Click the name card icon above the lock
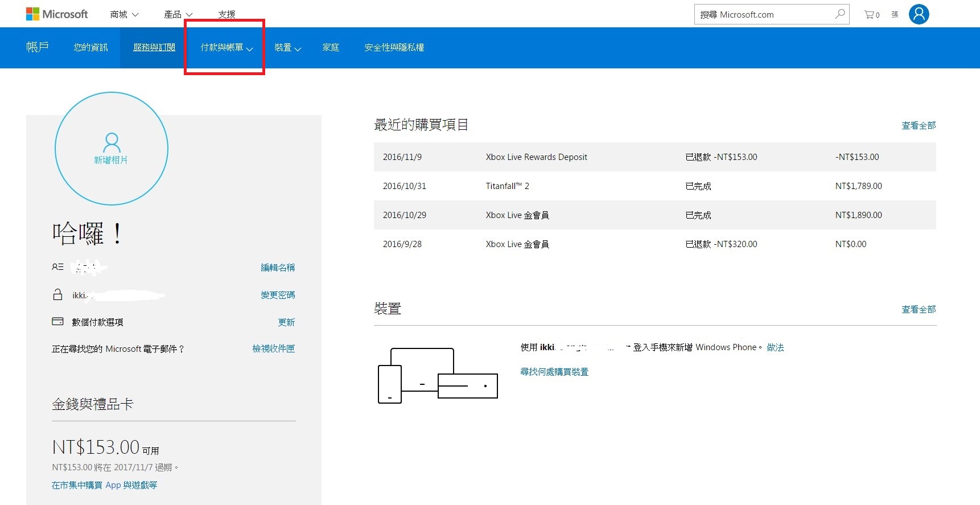 (x=57, y=266)
